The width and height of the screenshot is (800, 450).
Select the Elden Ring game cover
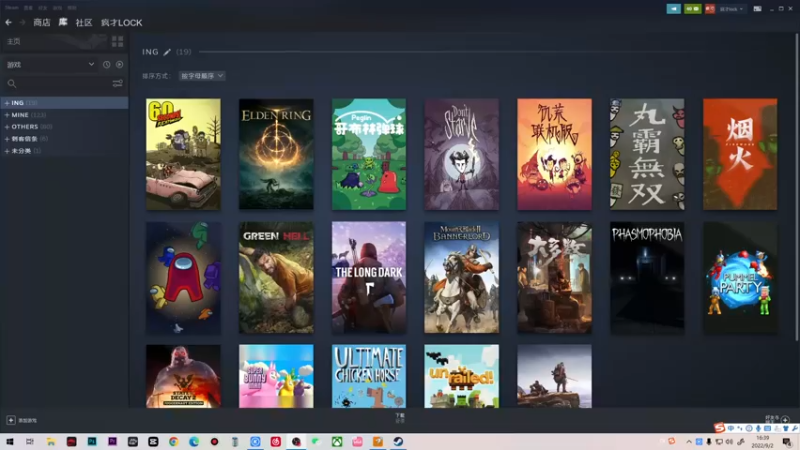pyautogui.click(x=276, y=154)
